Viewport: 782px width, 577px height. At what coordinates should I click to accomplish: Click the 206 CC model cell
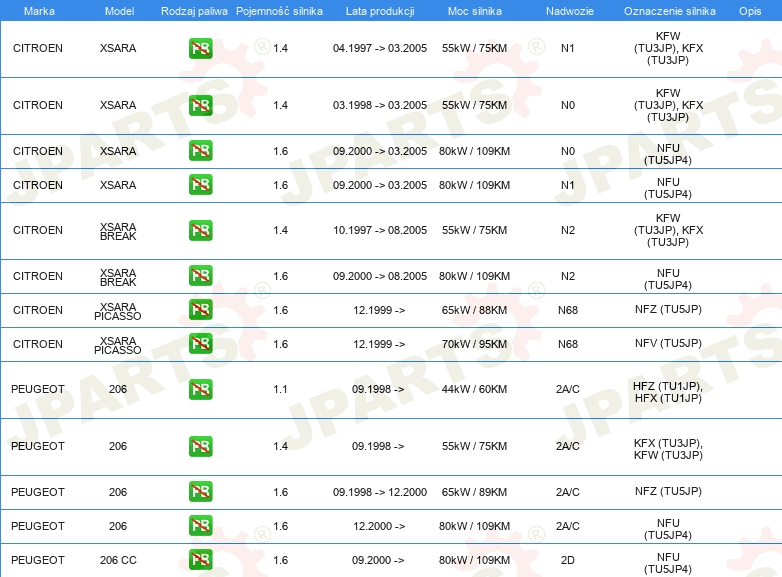coord(118,560)
